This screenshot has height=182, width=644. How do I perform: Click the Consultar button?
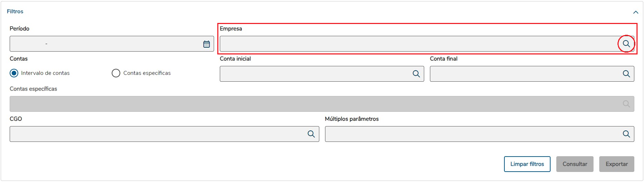click(575, 164)
